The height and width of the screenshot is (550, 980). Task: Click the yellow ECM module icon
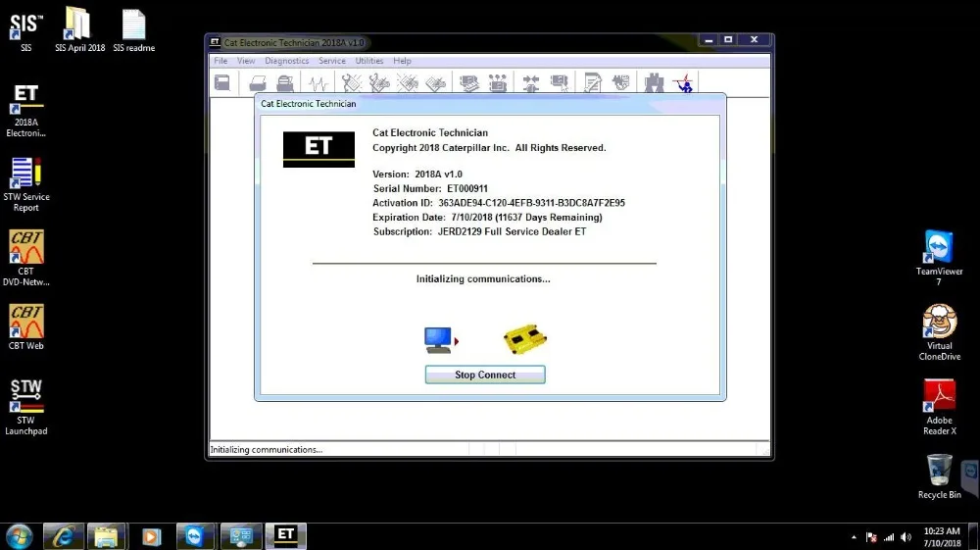pos(525,338)
